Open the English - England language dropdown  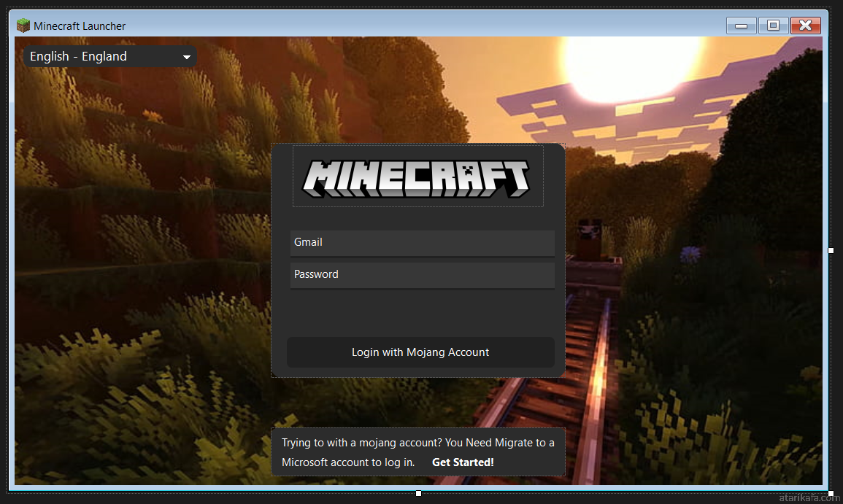click(x=110, y=56)
